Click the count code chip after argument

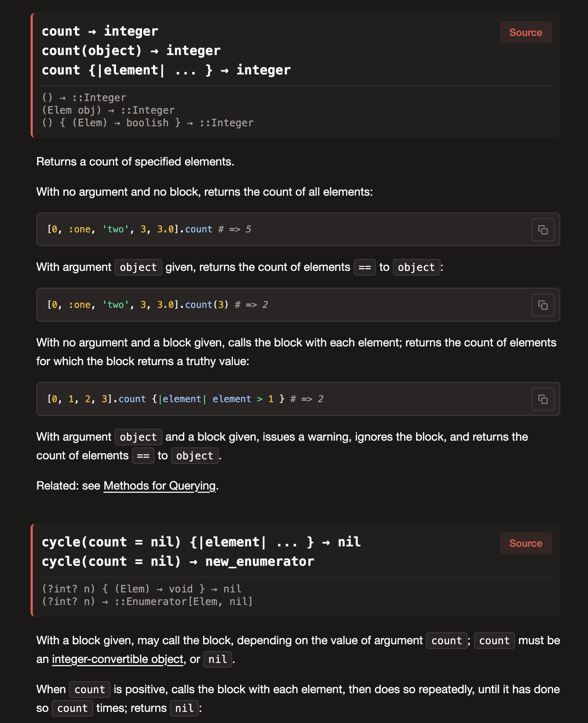[446, 641]
